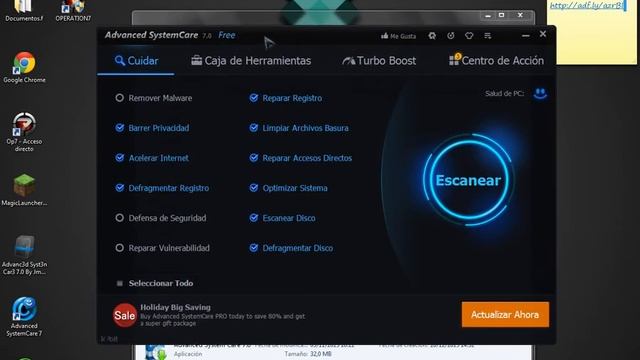Open Advanced SystemCare 7 desktop shortcut
This screenshot has width=640, height=360.
click(24, 317)
